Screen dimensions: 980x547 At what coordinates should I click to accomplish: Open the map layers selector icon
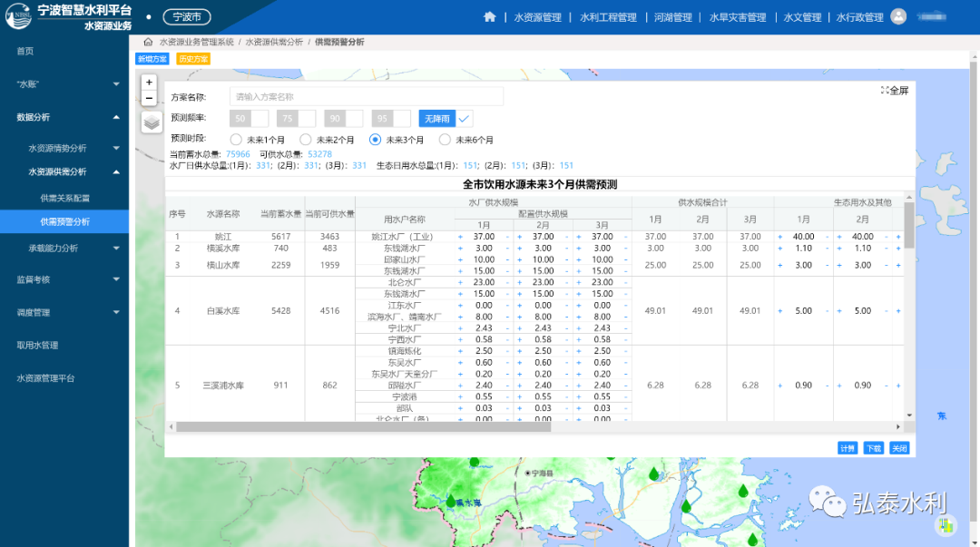point(152,122)
